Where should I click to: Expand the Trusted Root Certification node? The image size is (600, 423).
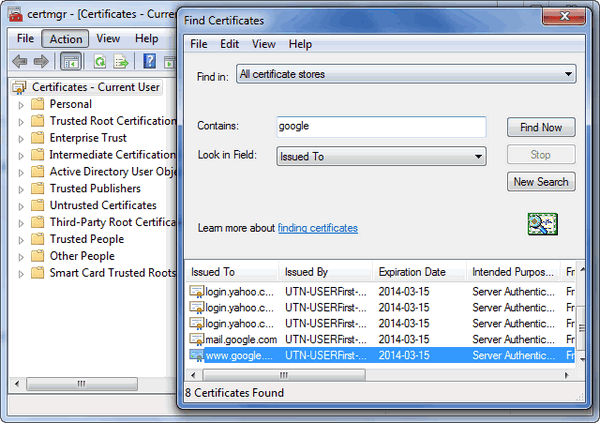[x=21, y=122]
